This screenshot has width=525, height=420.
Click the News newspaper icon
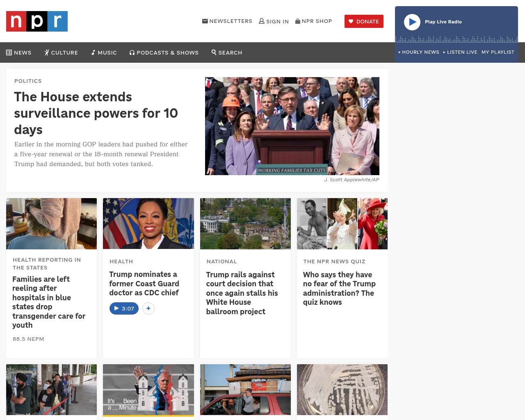9,52
